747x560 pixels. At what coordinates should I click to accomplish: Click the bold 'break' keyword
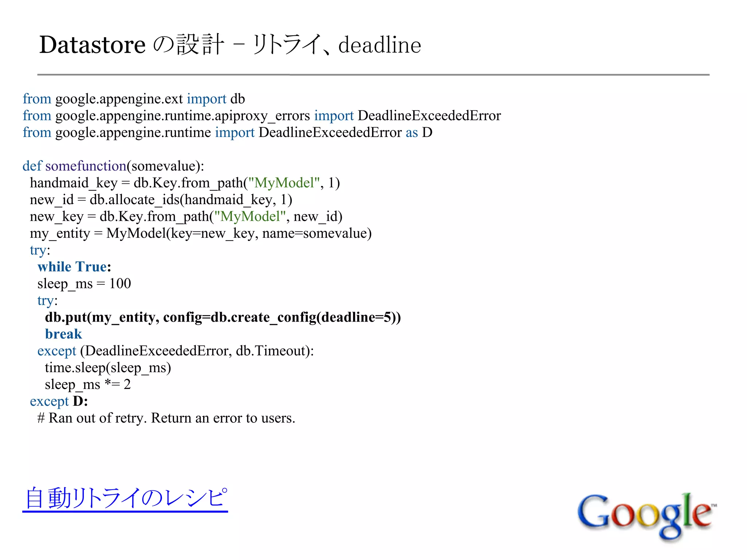coord(63,334)
